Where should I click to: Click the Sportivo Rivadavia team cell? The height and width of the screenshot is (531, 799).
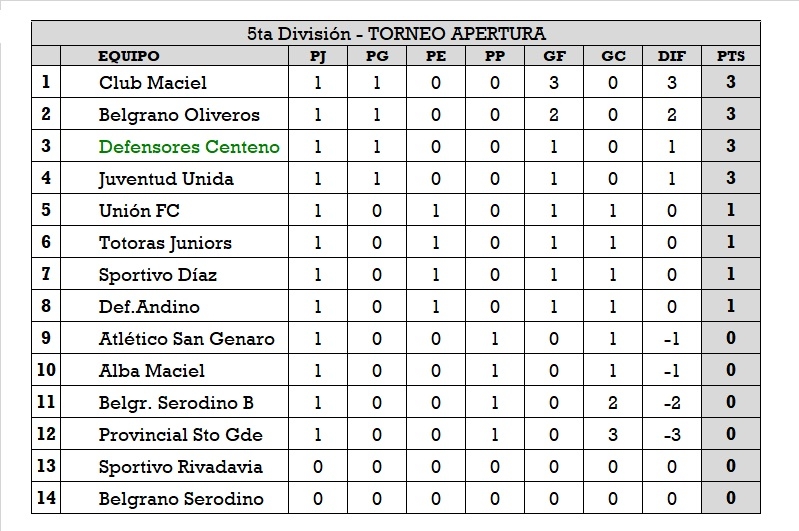(x=180, y=467)
